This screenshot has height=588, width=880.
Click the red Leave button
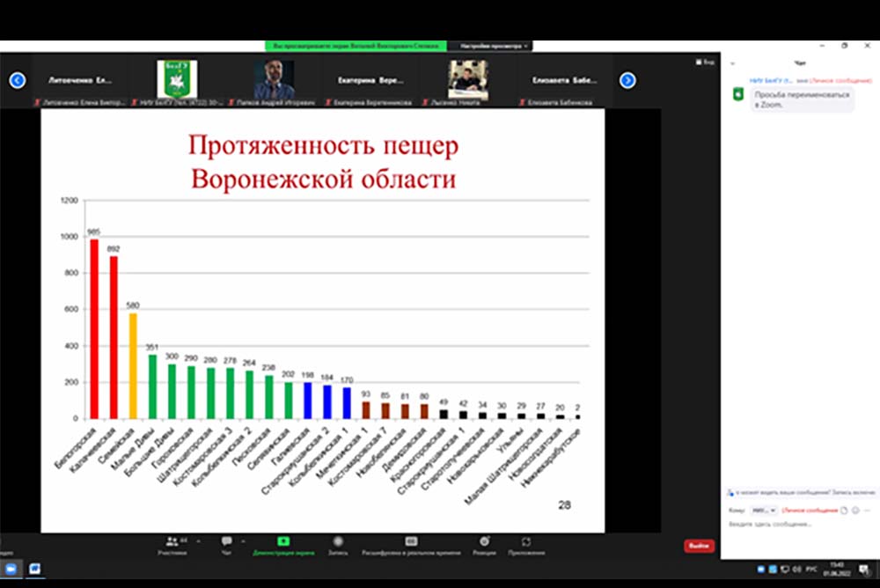[699, 546]
